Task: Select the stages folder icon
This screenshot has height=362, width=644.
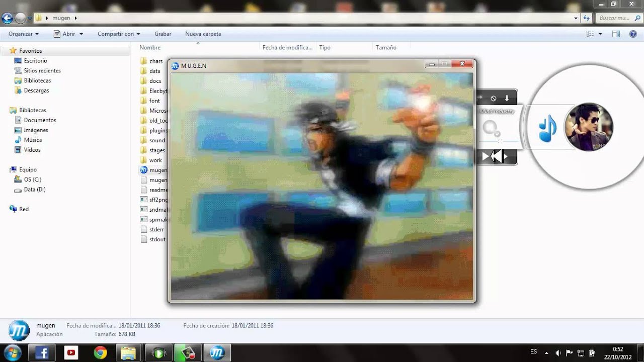Action: tap(143, 150)
